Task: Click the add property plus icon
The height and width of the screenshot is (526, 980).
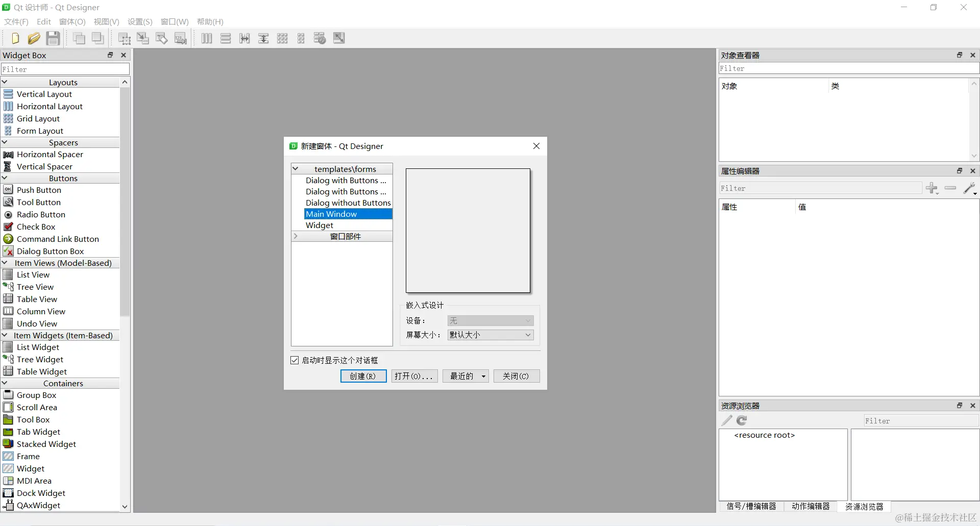Action: click(x=932, y=188)
